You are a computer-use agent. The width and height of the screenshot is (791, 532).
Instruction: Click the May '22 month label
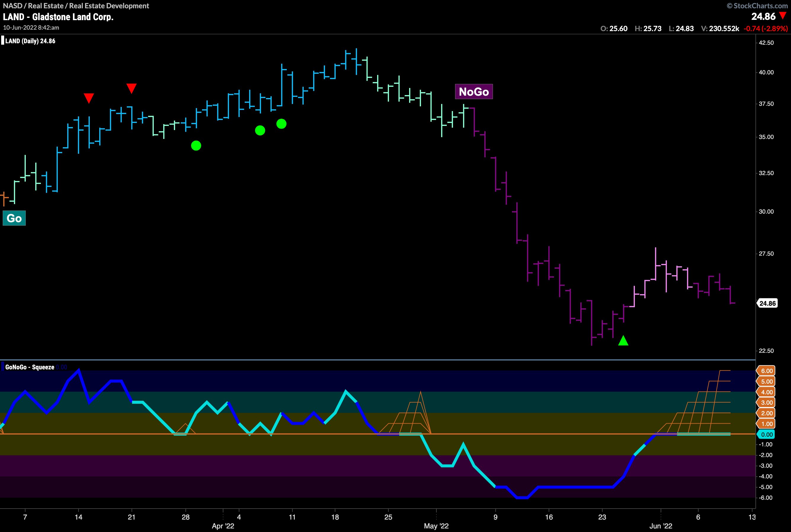[436, 526]
